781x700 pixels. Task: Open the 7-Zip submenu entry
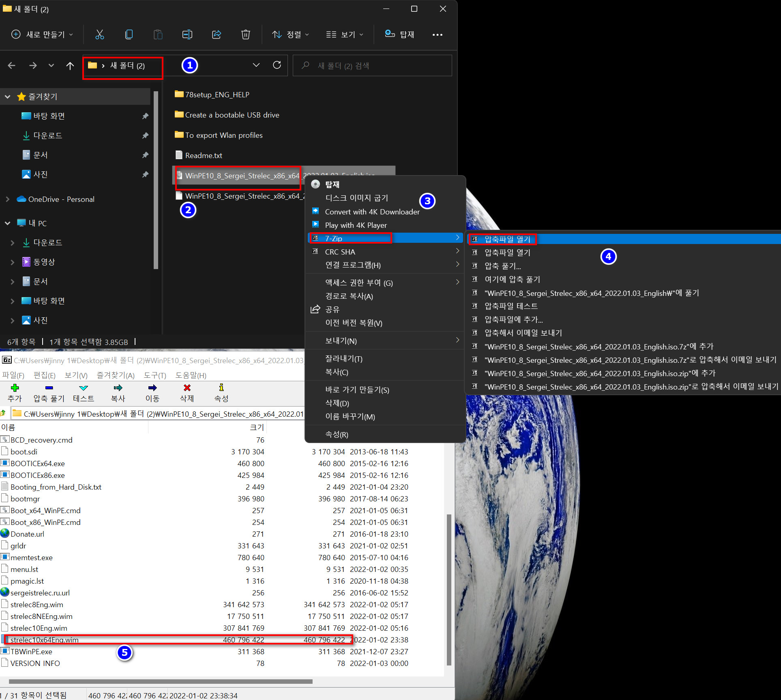coord(385,238)
